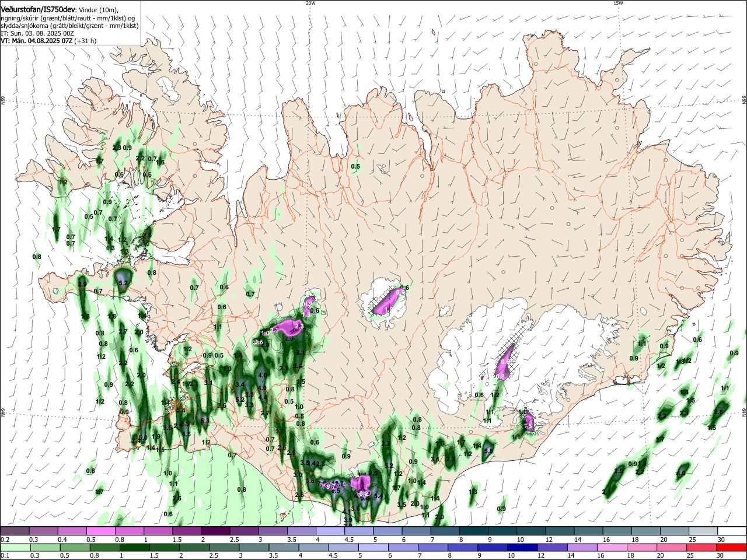The width and height of the screenshot is (747, 560).
Task: Click the 20W longitude label
Action: [x=310, y=3]
